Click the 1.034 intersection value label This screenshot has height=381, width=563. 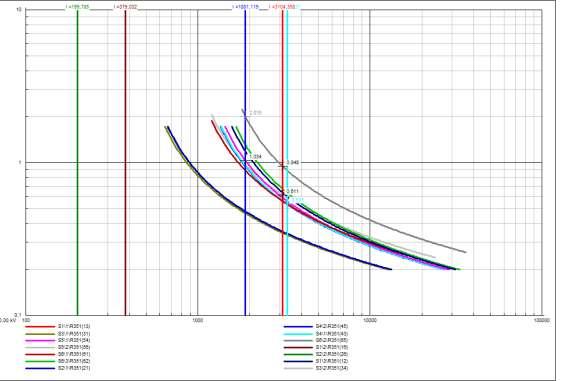coord(255,157)
